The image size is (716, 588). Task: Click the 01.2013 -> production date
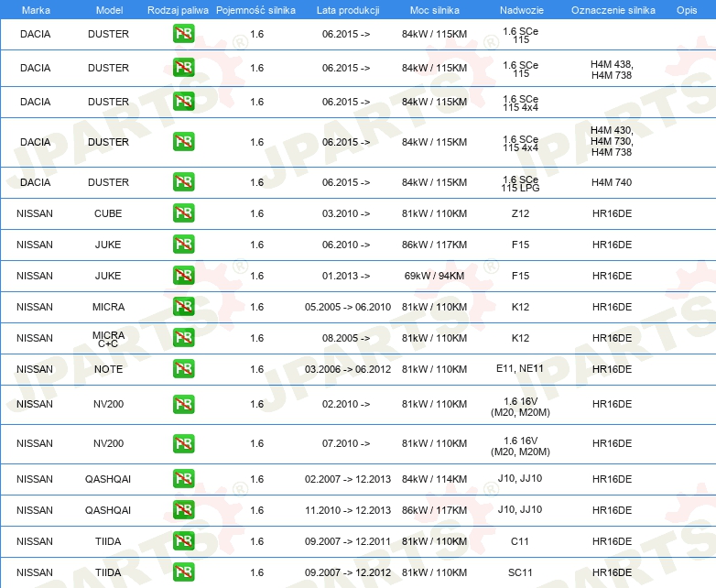(x=346, y=276)
